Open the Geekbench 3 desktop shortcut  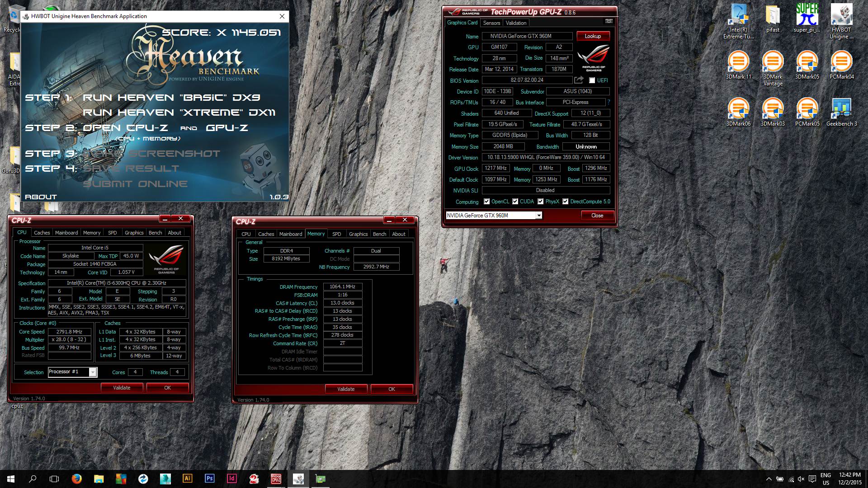point(841,112)
